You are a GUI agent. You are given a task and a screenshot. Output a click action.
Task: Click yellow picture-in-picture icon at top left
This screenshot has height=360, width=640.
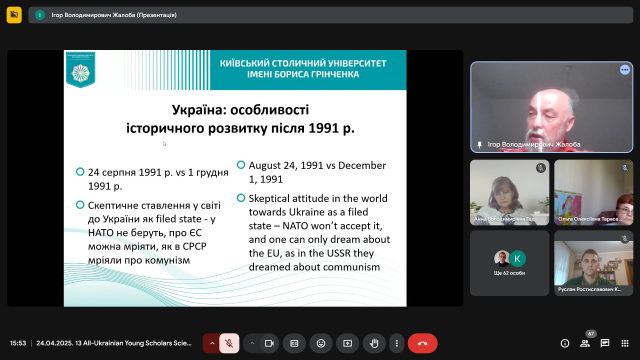coord(14,15)
